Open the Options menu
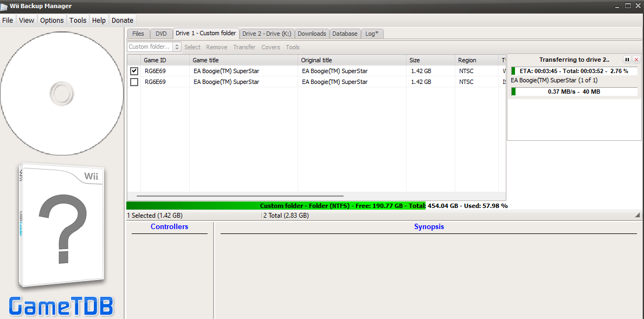The height and width of the screenshot is (319, 644). pyautogui.click(x=51, y=20)
